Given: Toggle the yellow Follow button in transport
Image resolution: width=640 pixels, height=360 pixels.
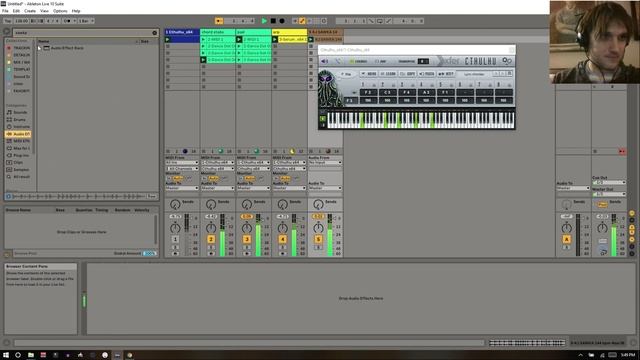Looking at the screenshot, I should click(x=219, y=21).
